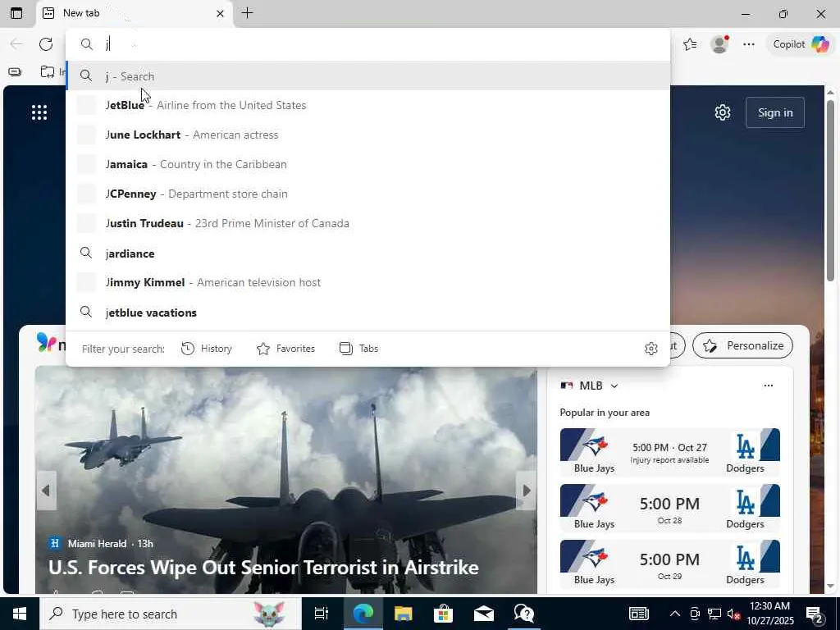840x630 pixels.
Task: Click the taskbar clock and date
Action: [769, 614]
